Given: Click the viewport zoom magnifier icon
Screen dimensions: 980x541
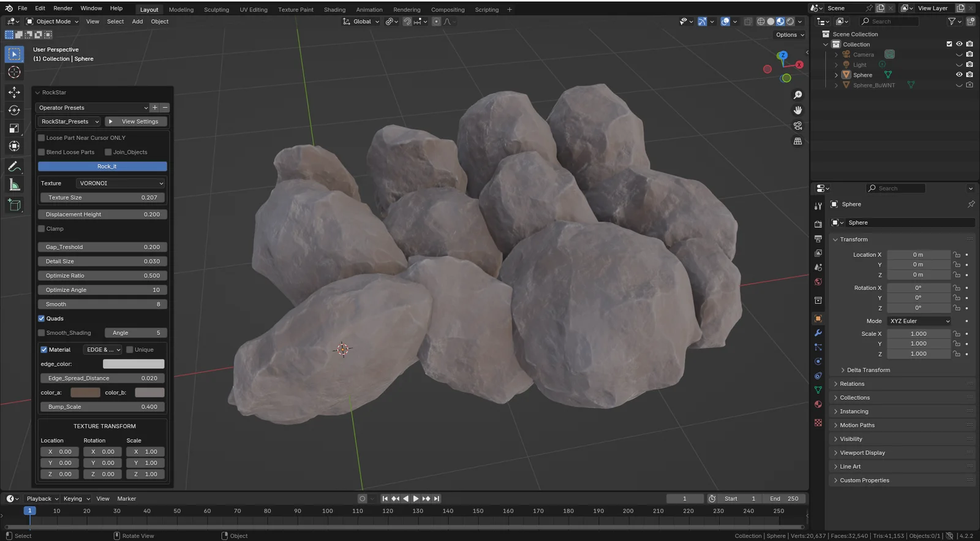Looking at the screenshot, I should pyautogui.click(x=797, y=95).
